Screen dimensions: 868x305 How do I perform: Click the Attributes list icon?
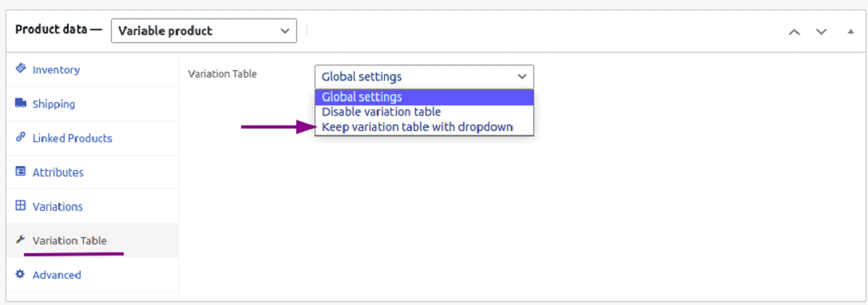21,172
